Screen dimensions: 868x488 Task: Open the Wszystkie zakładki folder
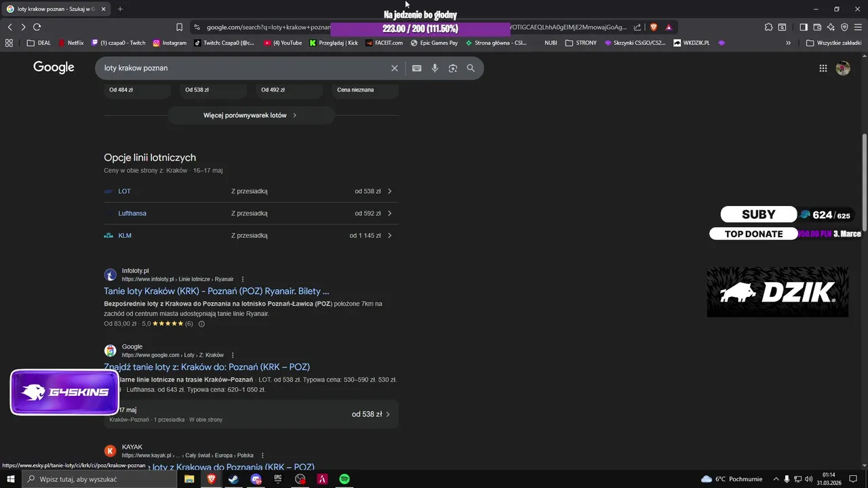pyautogui.click(x=833, y=43)
